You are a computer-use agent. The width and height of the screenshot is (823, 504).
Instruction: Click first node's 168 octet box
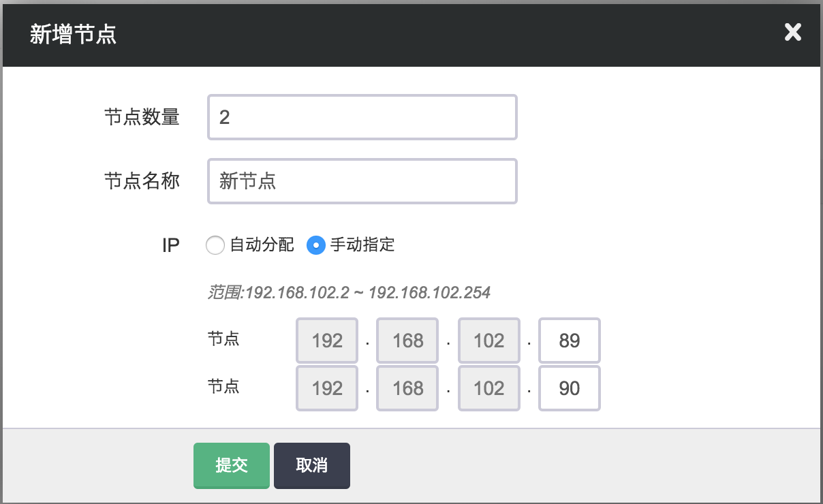tap(408, 341)
